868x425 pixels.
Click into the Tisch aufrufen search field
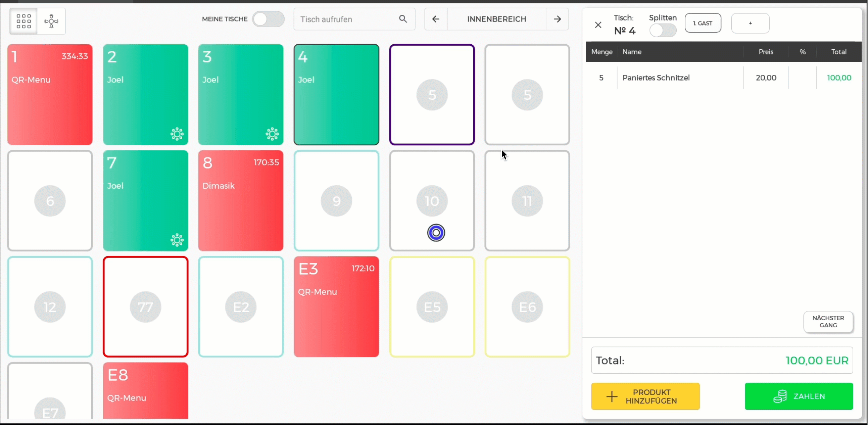click(x=347, y=19)
